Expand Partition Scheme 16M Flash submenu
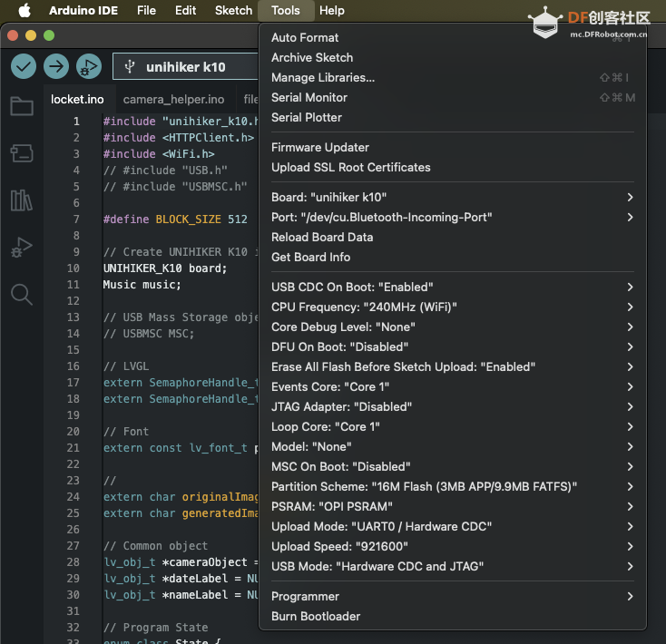Viewport: 666px width, 644px height. point(453,486)
